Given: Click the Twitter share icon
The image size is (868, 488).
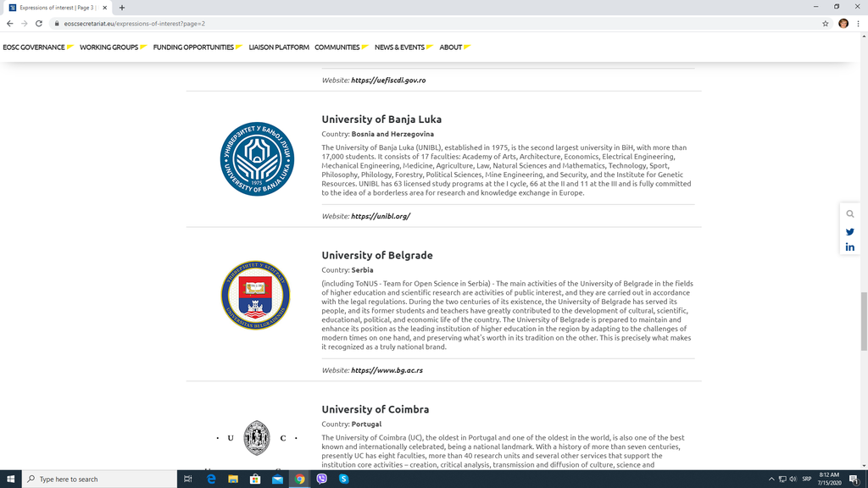Looking at the screenshot, I should pyautogui.click(x=849, y=231).
